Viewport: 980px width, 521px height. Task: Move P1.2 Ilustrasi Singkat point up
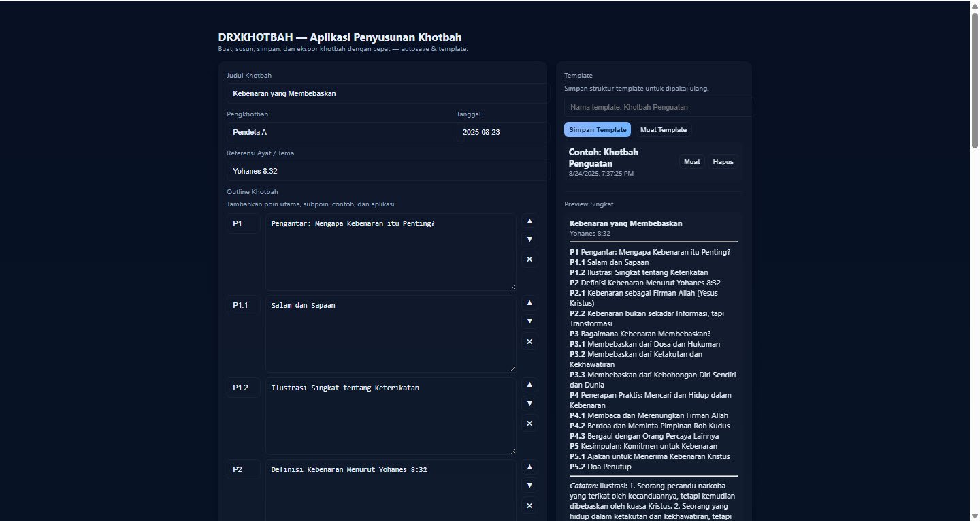click(529, 385)
